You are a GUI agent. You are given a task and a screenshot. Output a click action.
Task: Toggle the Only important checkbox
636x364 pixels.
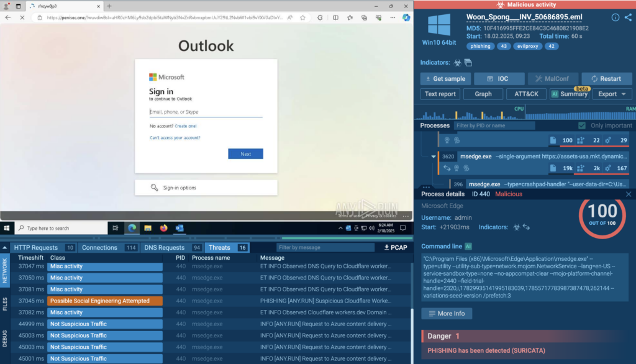[581, 125]
